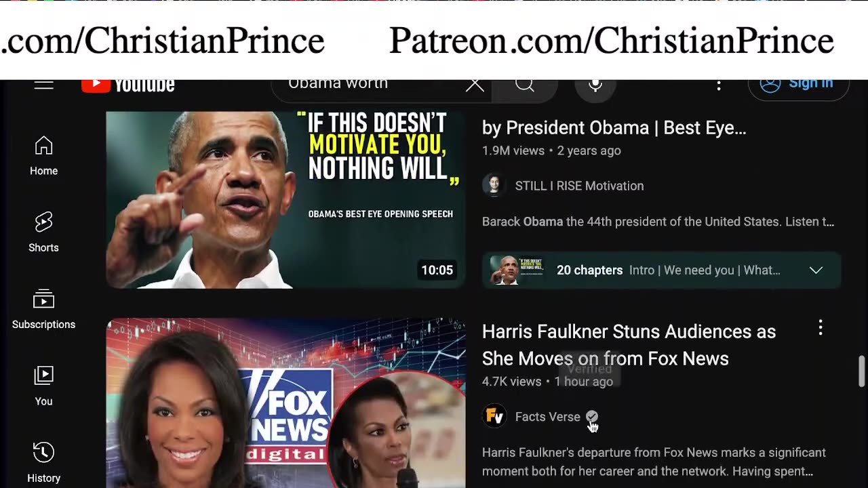Viewport: 868px width, 488px height.
Task: Open Shorts from the sidebar
Action: [x=43, y=232]
